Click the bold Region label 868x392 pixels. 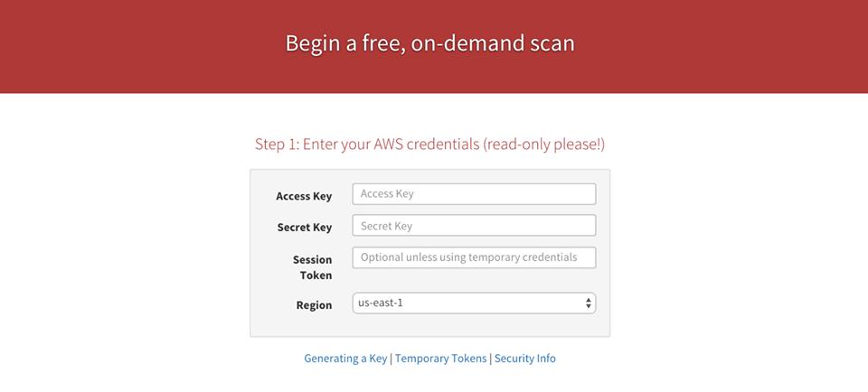click(x=314, y=305)
